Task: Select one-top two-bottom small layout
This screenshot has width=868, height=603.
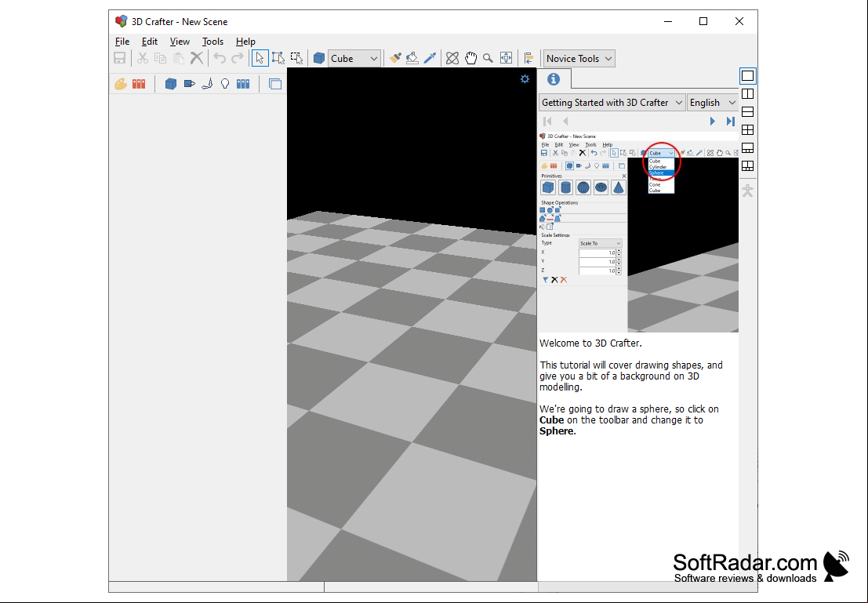Action: (x=747, y=148)
